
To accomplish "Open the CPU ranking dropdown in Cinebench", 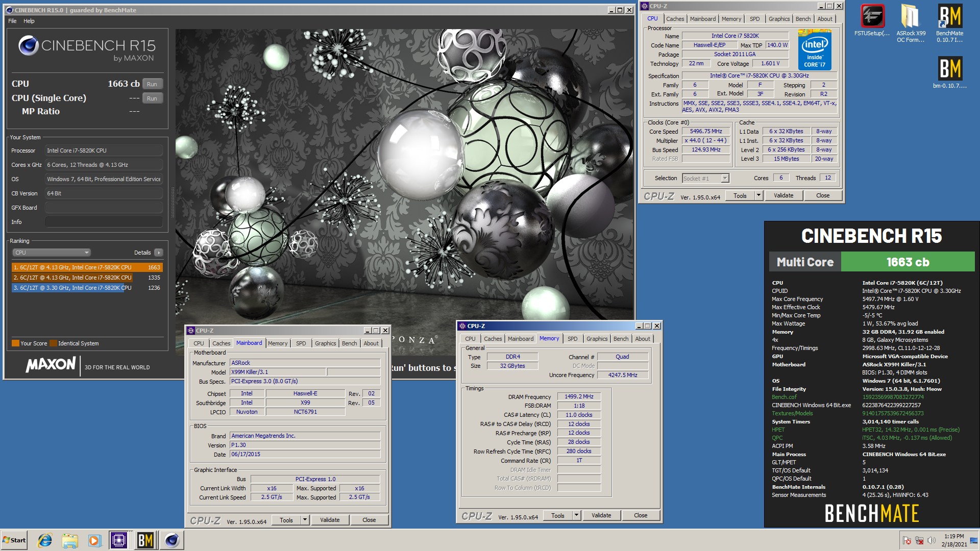I will point(52,253).
